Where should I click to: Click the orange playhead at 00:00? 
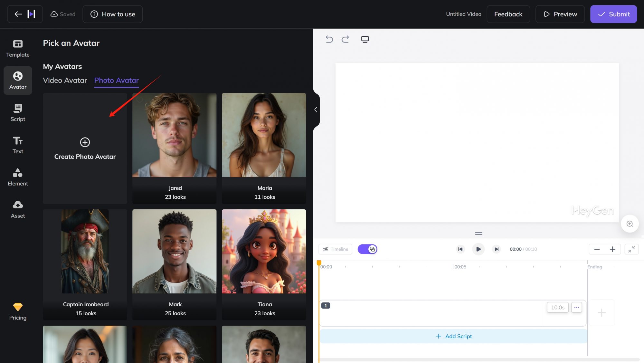point(319,263)
